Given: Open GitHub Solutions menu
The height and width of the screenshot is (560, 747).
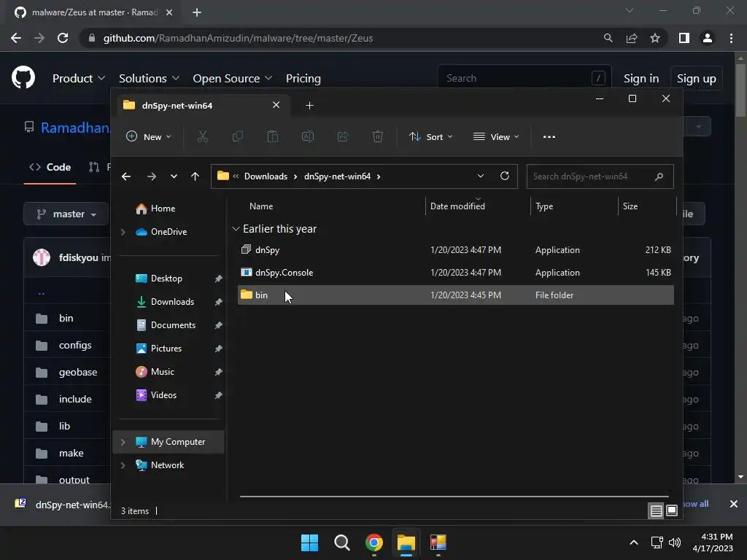Looking at the screenshot, I should pos(149,79).
